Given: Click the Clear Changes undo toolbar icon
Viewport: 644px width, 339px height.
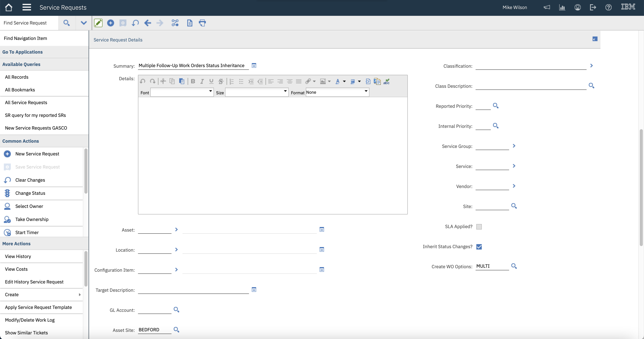Looking at the screenshot, I should [x=135, y=23].
